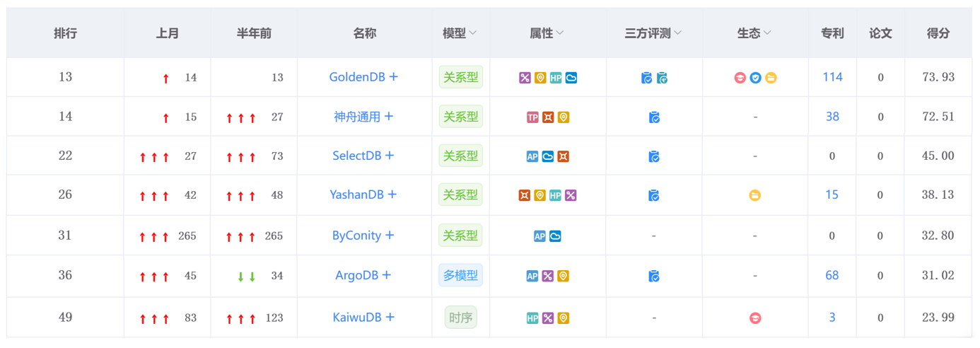980x348 pixels.
Task: Click the clipboard evaluation icon for ArgoDB
Action: [x=654, y=276]
